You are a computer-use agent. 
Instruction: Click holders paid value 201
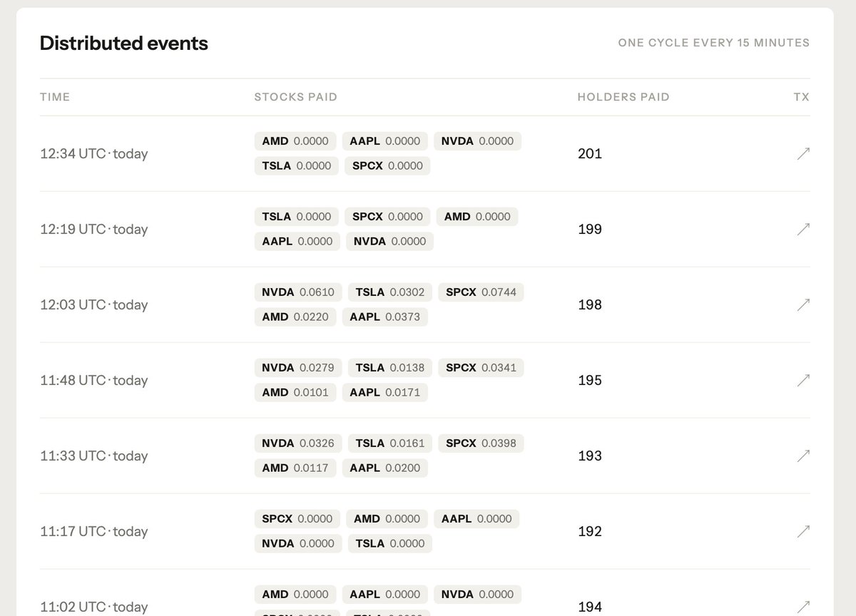pos(590,153)
